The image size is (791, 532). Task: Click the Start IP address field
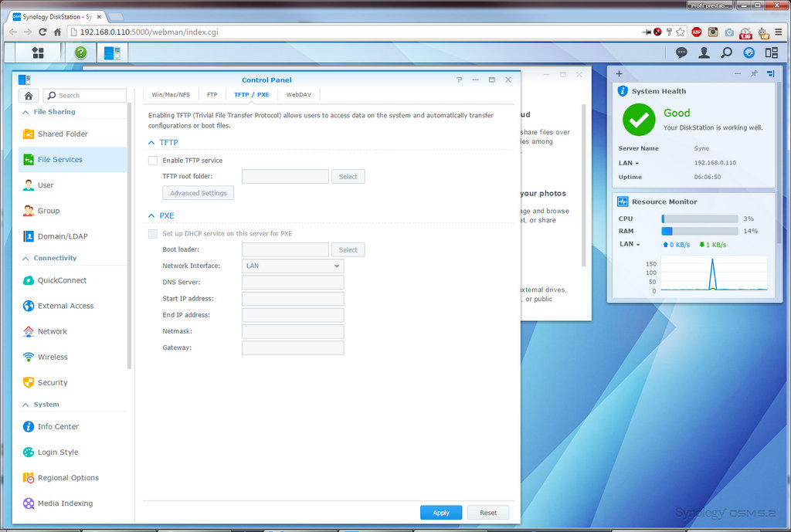point(293,299)
